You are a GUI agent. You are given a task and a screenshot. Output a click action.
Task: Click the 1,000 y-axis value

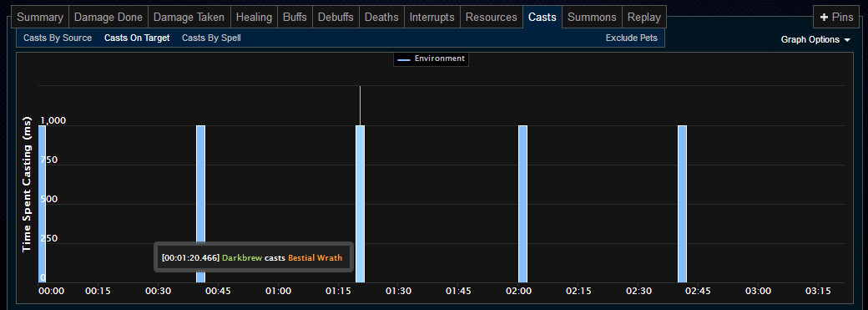53,120
